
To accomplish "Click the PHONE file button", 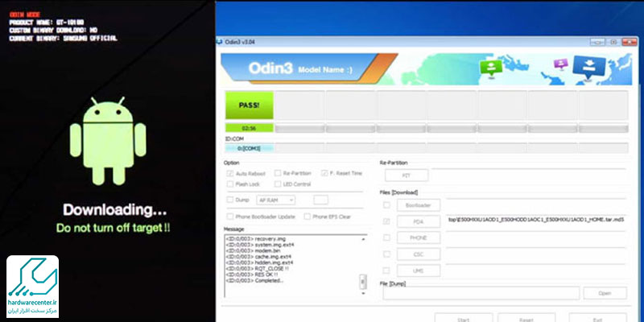I will coord(419,237).
